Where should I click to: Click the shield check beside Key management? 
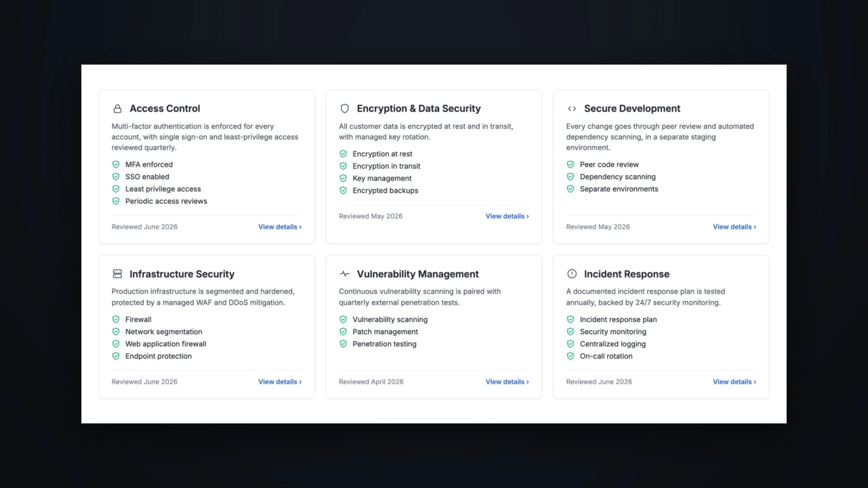coord(343,178)
